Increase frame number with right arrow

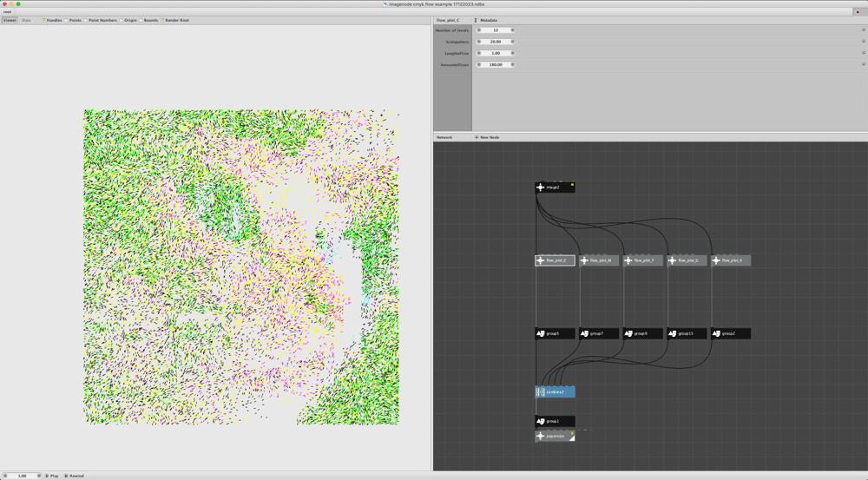click(39, 476)
